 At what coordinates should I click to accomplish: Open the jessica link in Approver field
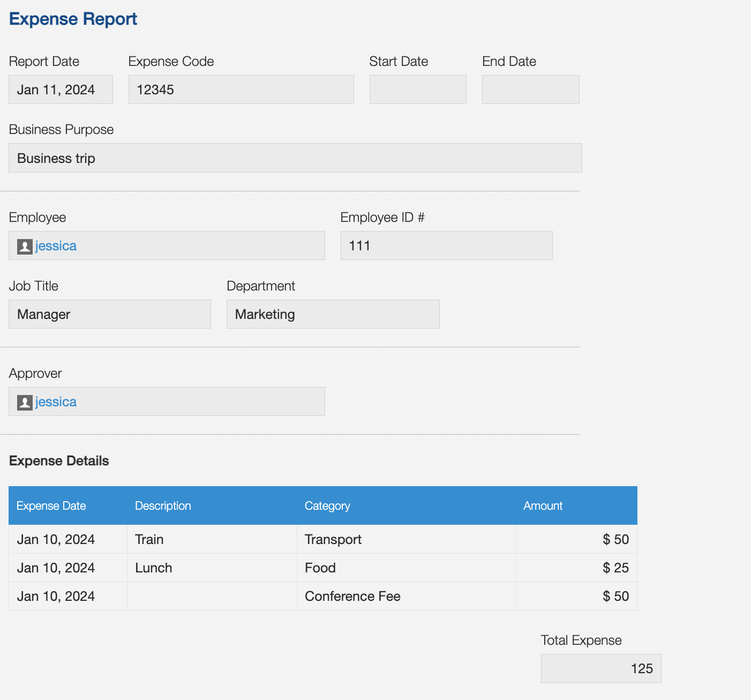pos(55,401)
